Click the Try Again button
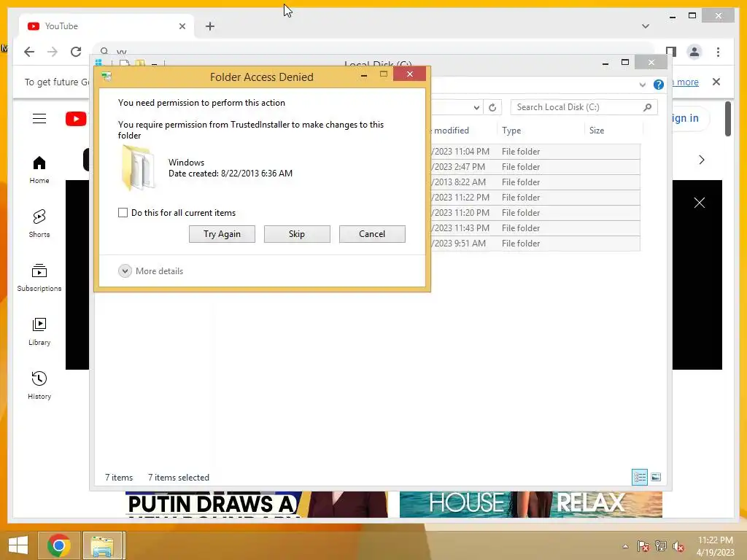 click(x=222, y=234)
